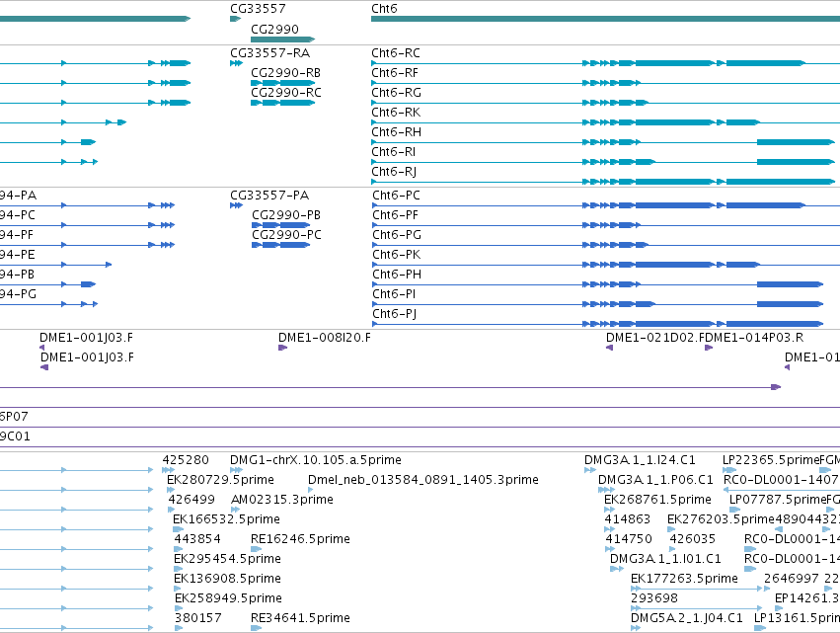Click the 425280 alignment label
Screen dimensions: 840x633
[x=186, y=460]
